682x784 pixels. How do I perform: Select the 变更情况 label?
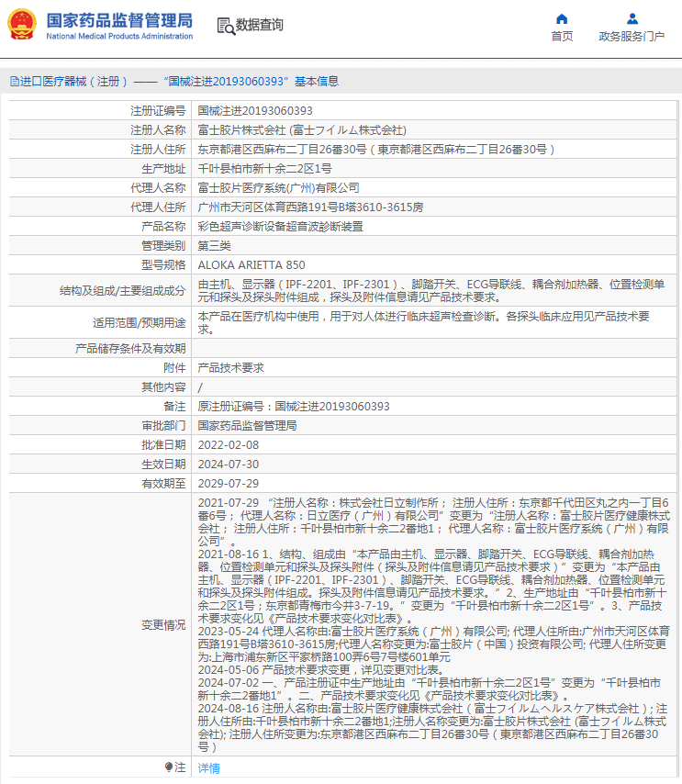click(x=163, y=624)
